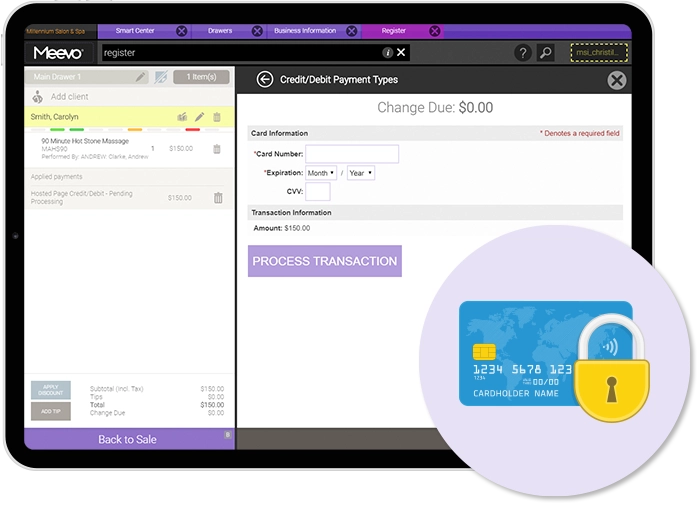Remove Hosted Page Credit/Debit payment with trash icon

(x=218, y=198)
